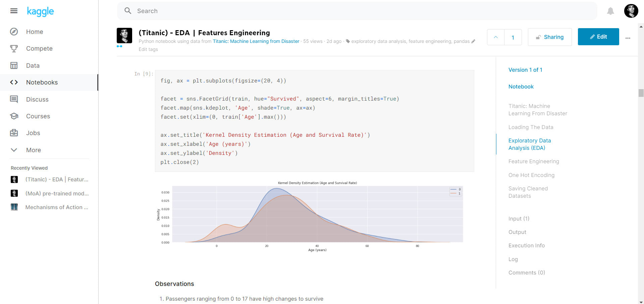Select Notebooks in the sidebar
Image resolution: width=644 pixels, height=304 pixels.
tap(42, 82)
